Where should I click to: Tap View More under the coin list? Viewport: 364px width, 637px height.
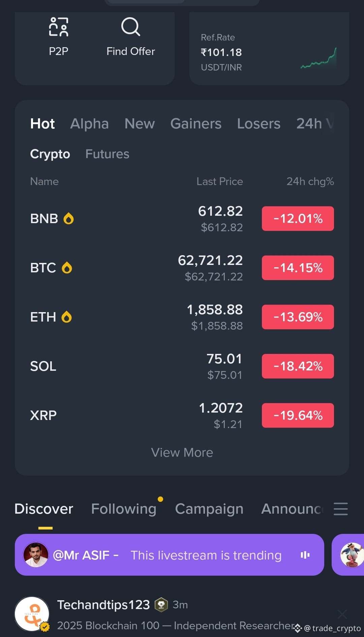coord(182,452)
